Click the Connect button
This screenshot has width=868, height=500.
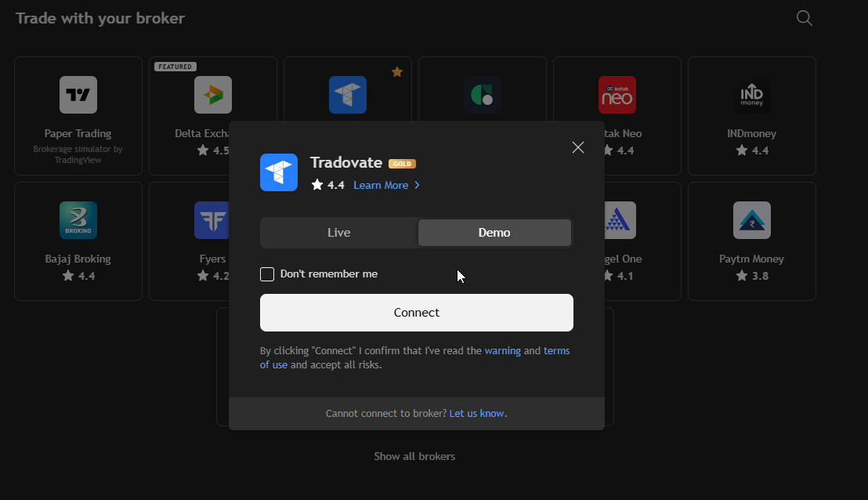tap(416, 313)
